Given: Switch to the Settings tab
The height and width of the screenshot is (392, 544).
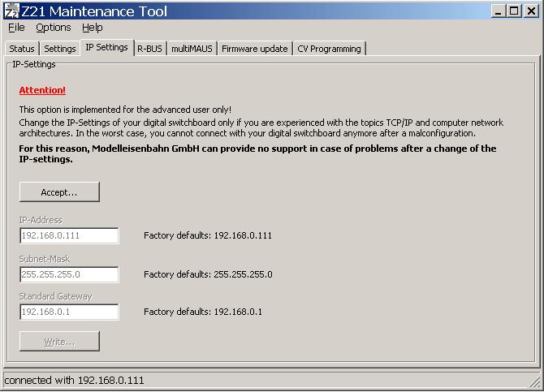Looking at the screenshot, I should [59, 49].
